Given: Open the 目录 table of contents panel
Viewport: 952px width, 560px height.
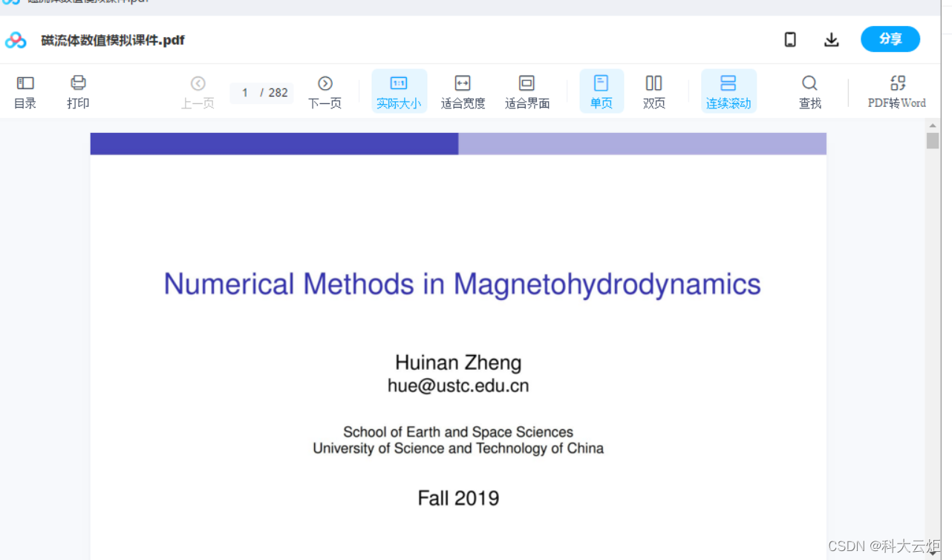Looking at the screenshot, I should tap(25, 93).
